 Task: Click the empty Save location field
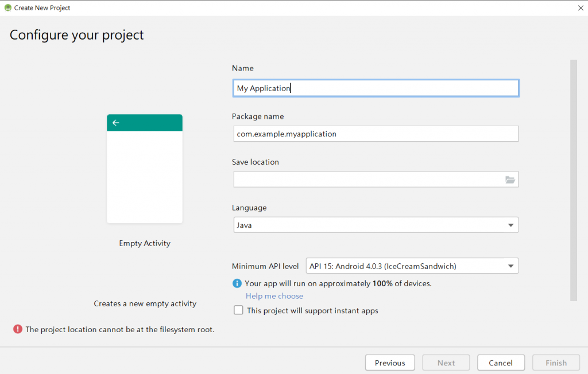pyautogui.click(x=367, y=180)
